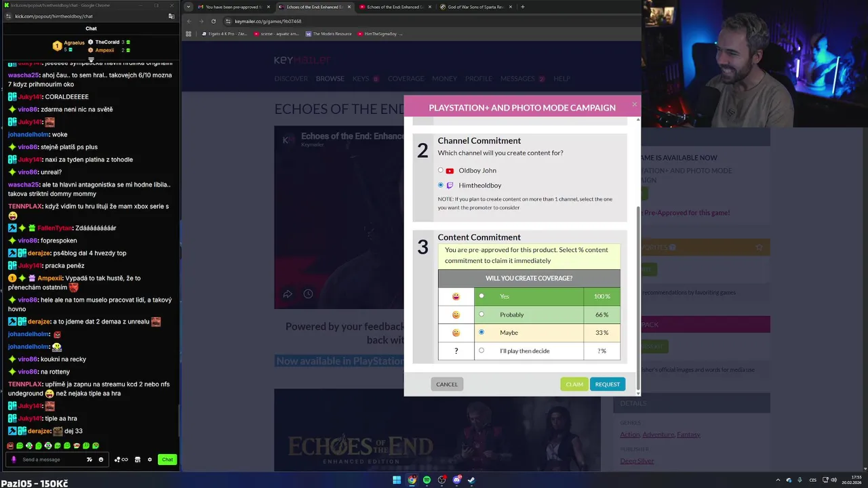This screenshot has width=868, height=488.
Task: Click the volume speaker tray icon
Action: point(833,480)
